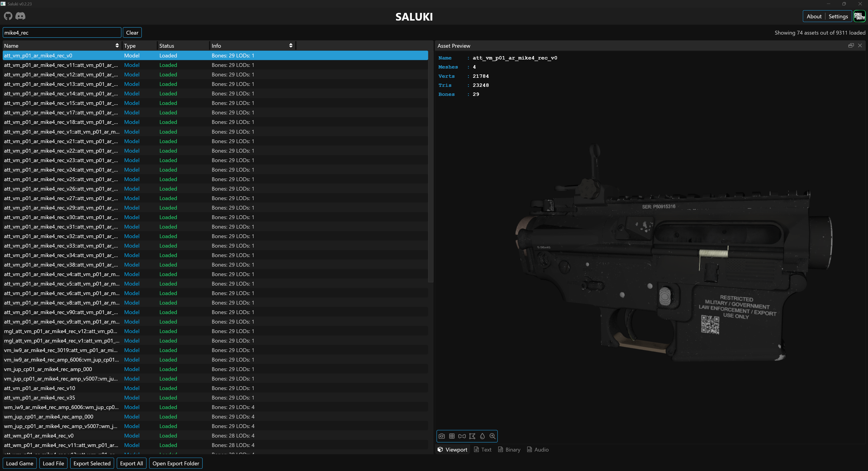
Task: Open the About page
Action: pos(814,17)
